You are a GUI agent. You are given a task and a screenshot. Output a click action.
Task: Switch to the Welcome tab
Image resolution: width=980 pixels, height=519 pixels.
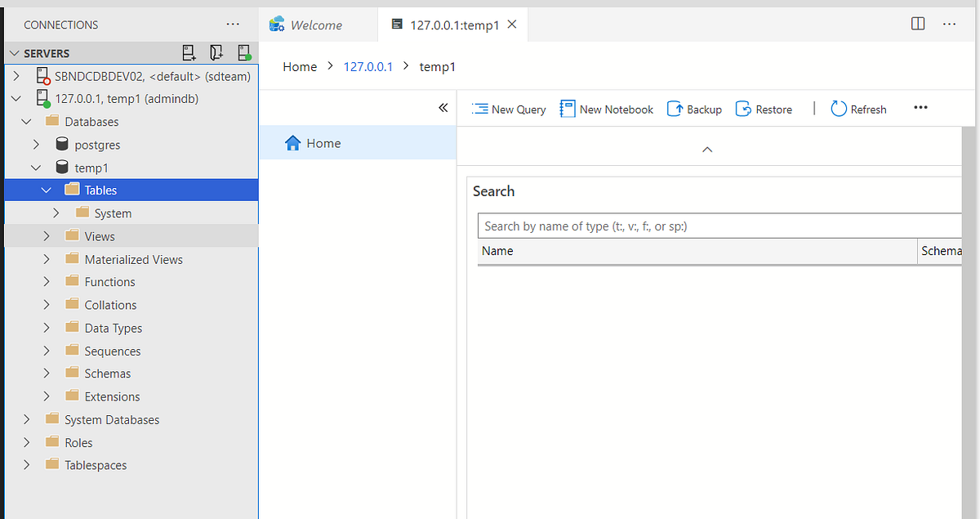pyautogui.click(x=318, y=24)
